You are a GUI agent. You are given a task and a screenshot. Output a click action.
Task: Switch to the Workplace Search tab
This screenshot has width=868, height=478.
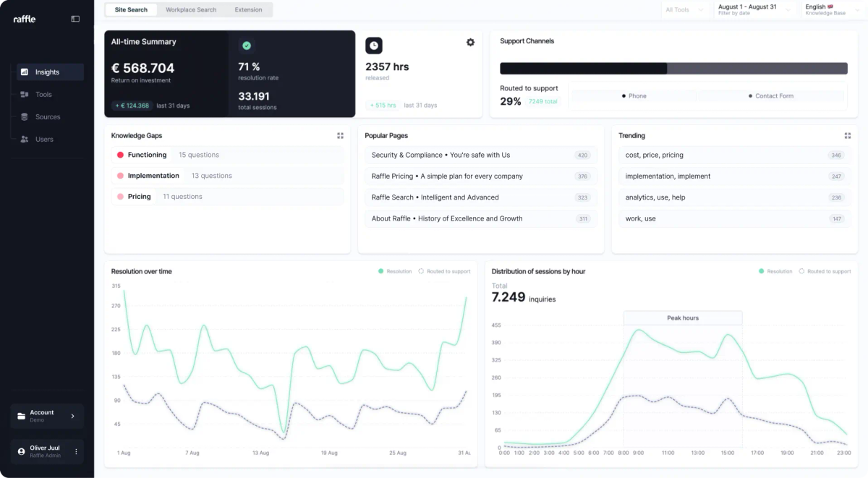click(x=191, y=10)
